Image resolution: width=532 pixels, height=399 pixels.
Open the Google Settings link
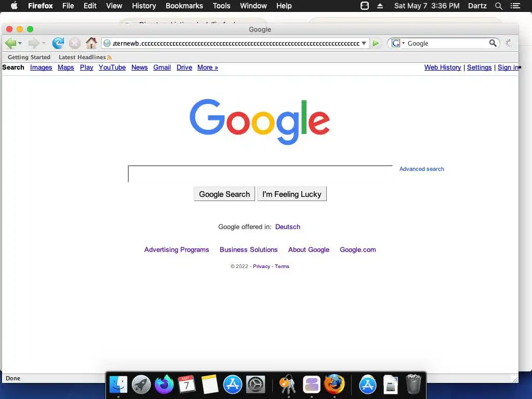pyautogui.click(x=479, y=67)
